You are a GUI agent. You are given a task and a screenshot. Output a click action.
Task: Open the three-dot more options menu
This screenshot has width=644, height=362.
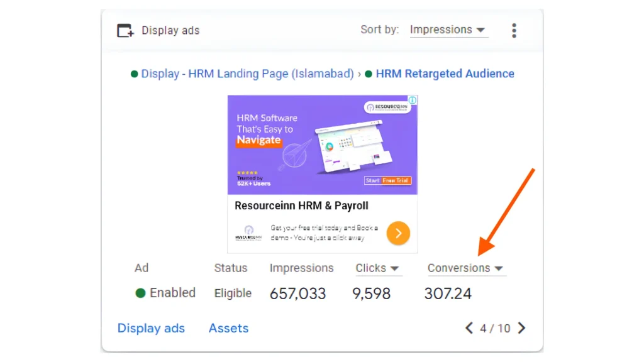514,30
